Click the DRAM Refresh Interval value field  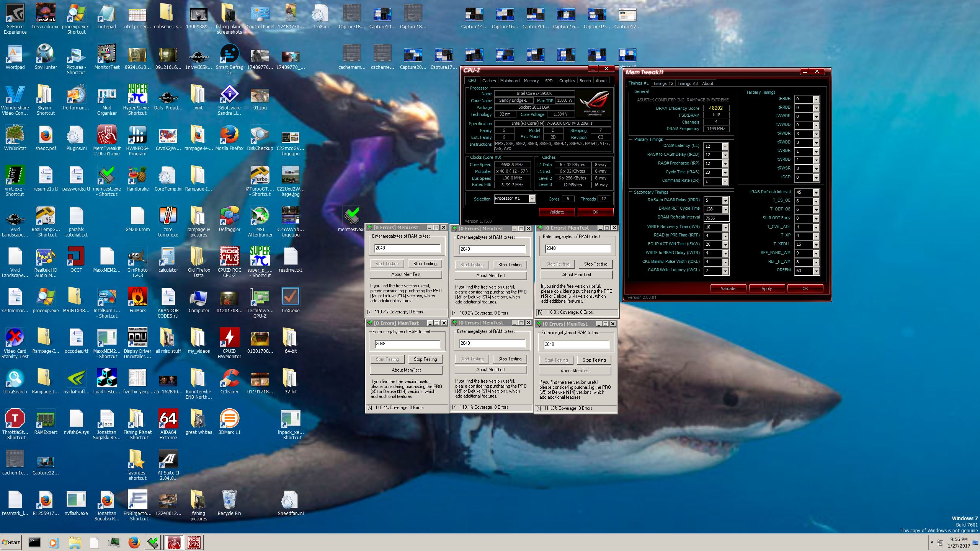(x=716, y=218)
